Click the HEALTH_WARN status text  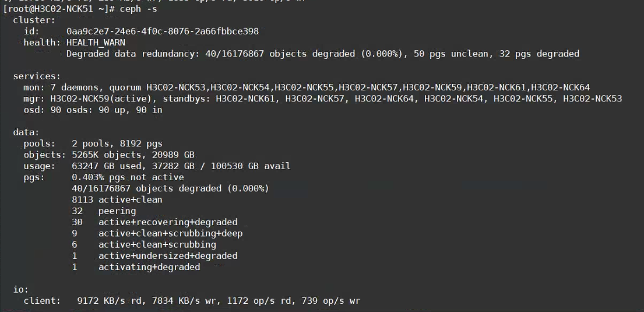pyautogui.click(x=96, y=43)
